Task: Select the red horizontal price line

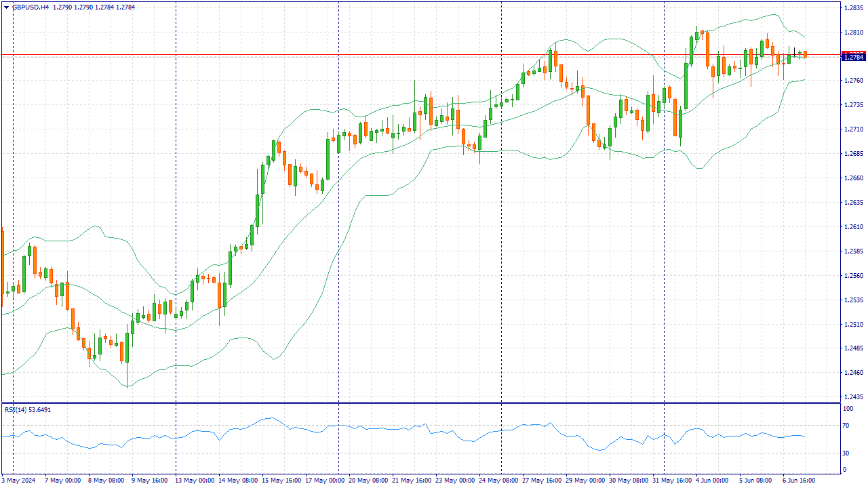Action: pyautogui.click(x=407, y=54)
